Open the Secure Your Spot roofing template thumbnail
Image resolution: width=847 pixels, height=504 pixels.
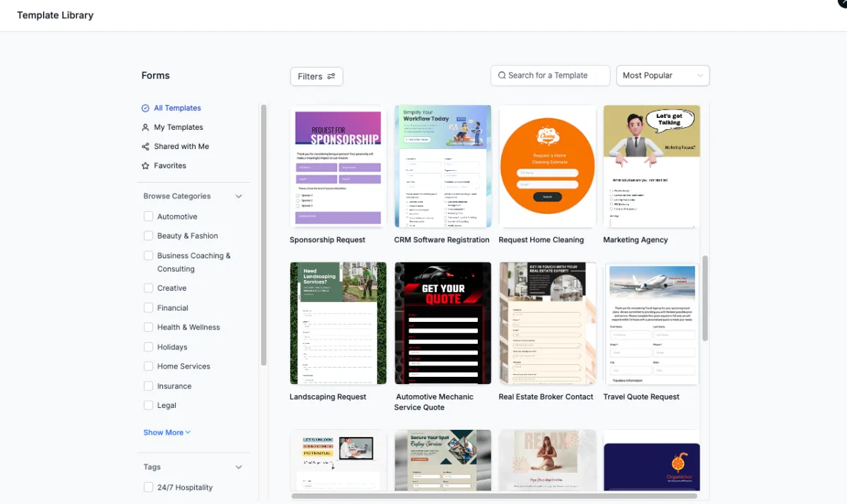(443, 461)
